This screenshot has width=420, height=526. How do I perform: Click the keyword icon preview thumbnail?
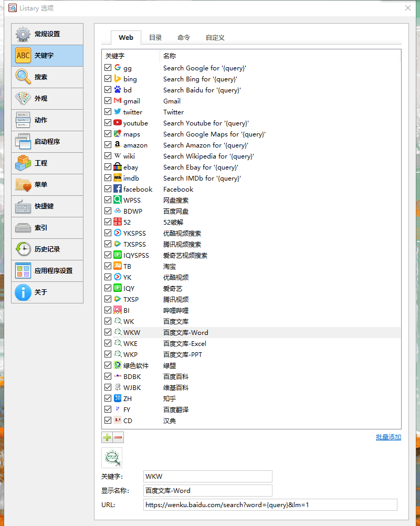pyautogui.click(x=112, y=458)
